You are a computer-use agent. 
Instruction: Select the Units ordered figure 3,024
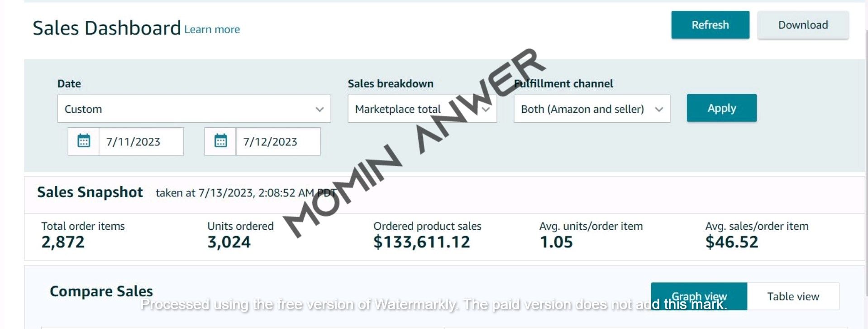coord(229,242)
